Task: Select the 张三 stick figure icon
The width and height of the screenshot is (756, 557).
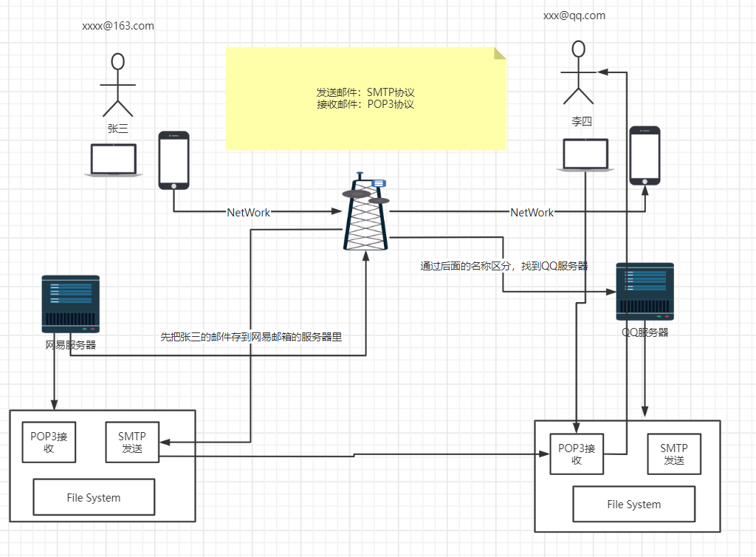Action: point(117,85)
